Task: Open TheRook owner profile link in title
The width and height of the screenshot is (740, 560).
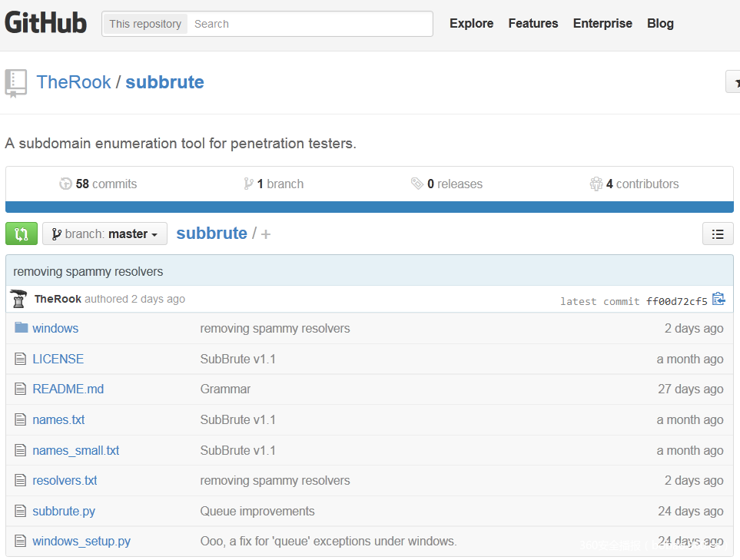Action: [x=74, y=82]
